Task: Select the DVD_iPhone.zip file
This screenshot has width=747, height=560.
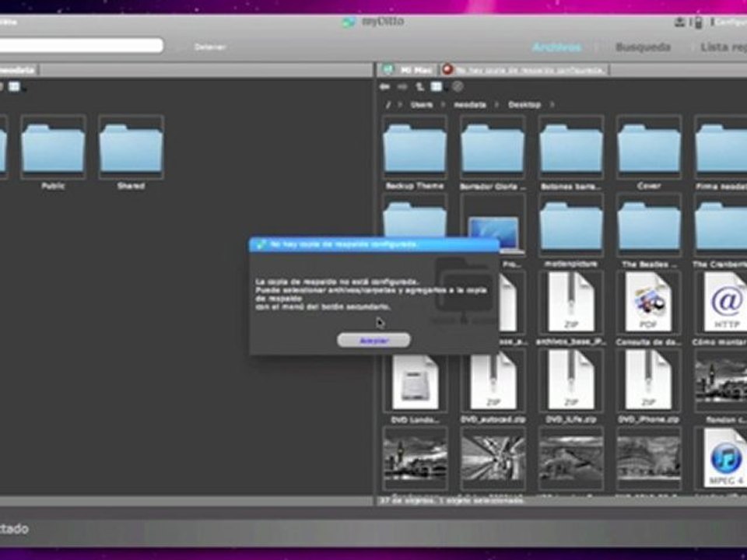Action: [649, 387]
